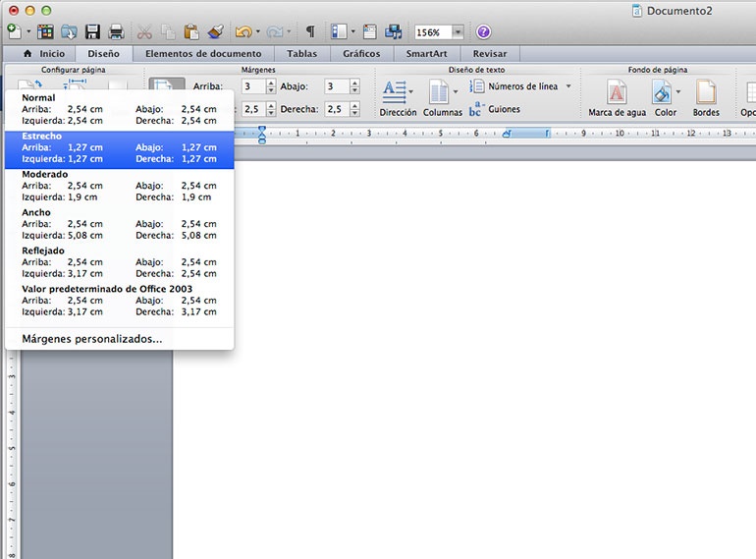Click the New Document toolbar icon
This screenshot has height=559, width=756.
pos(15,31)
